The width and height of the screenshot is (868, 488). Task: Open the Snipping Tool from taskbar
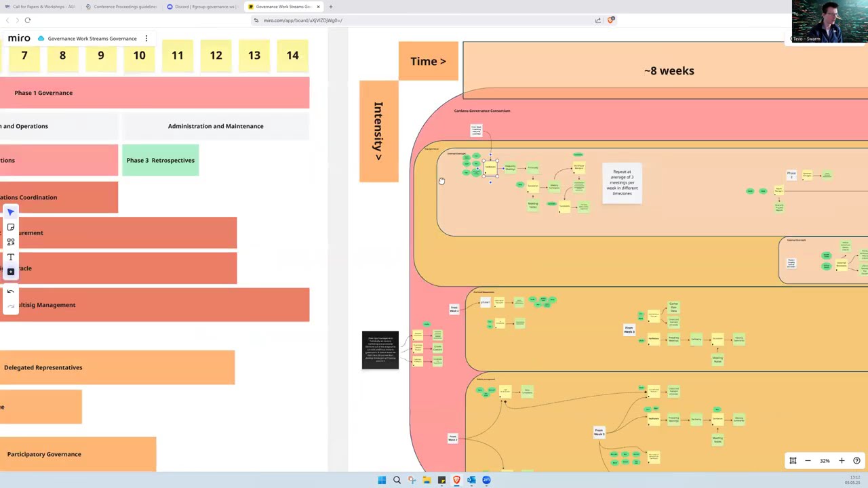point(412,480)
